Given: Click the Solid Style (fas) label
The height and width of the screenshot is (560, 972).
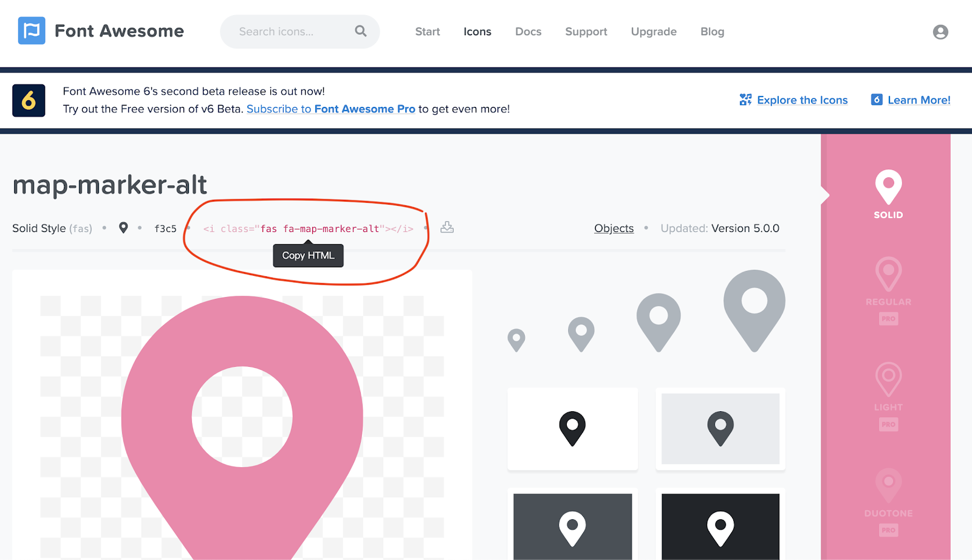Looking at the screenshot, I should [52, 228].
